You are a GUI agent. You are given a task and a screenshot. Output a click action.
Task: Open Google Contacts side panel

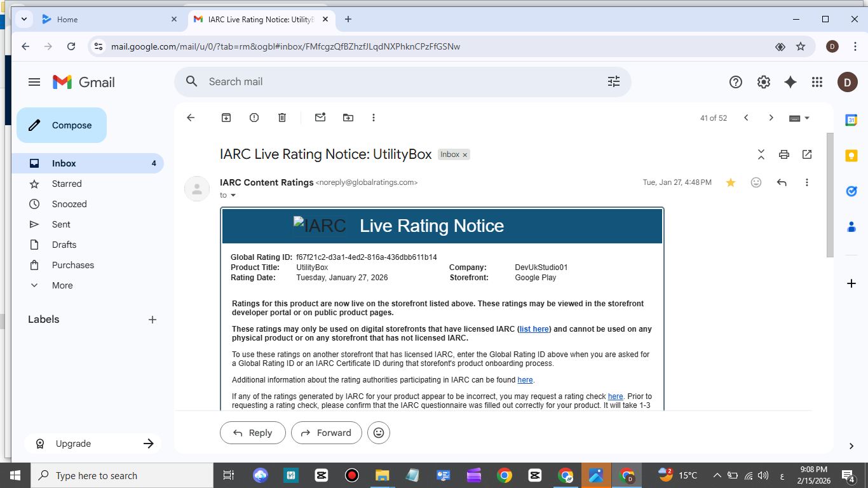point(851,227)
